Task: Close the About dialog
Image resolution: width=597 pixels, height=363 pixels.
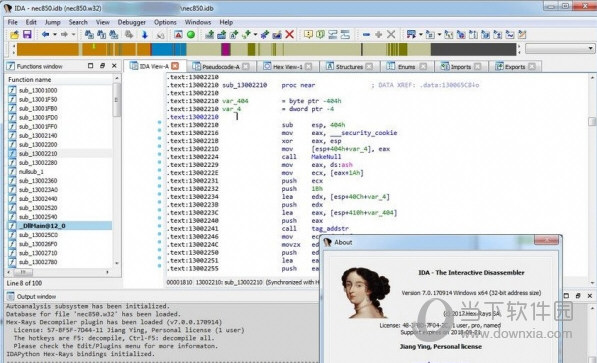Action: click(x=546, y=240)
